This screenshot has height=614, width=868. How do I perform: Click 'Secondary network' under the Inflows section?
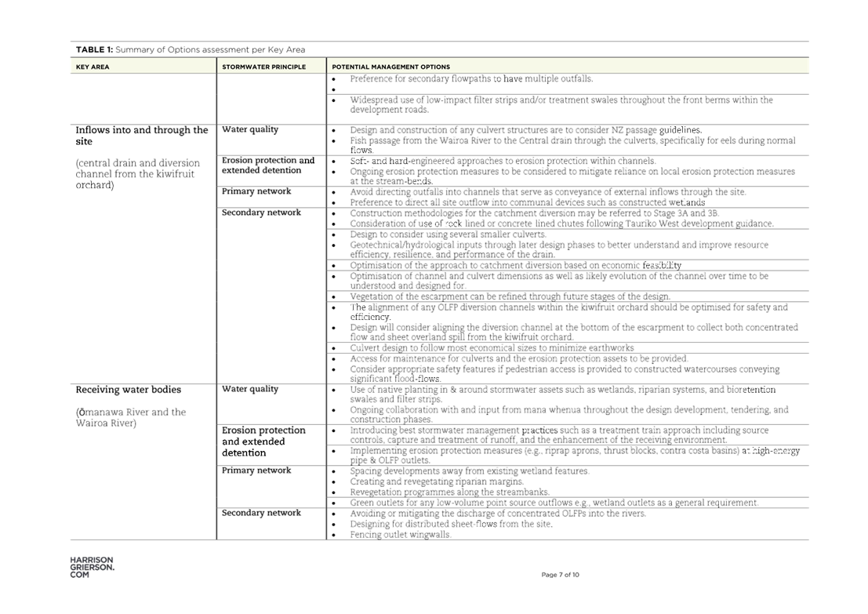[x=261, y=213]
